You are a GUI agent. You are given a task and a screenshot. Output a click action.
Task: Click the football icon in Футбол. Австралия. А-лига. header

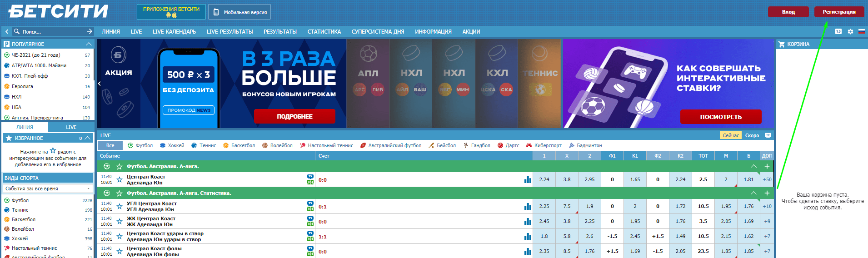(107, 166)
